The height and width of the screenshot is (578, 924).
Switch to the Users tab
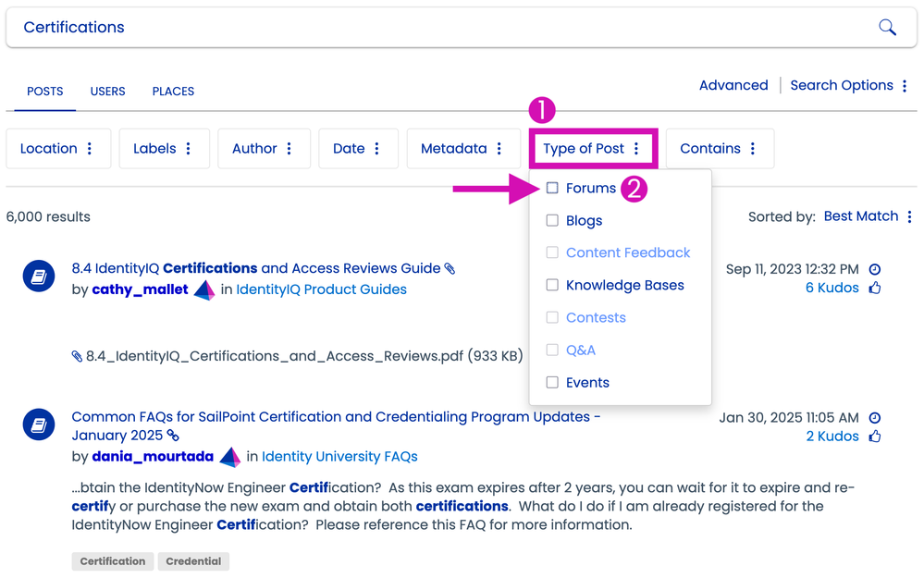(107, 92)
